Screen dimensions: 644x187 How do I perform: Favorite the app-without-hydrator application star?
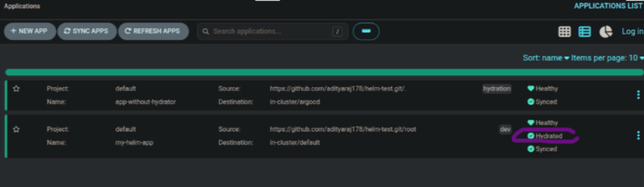coord(16,89)
